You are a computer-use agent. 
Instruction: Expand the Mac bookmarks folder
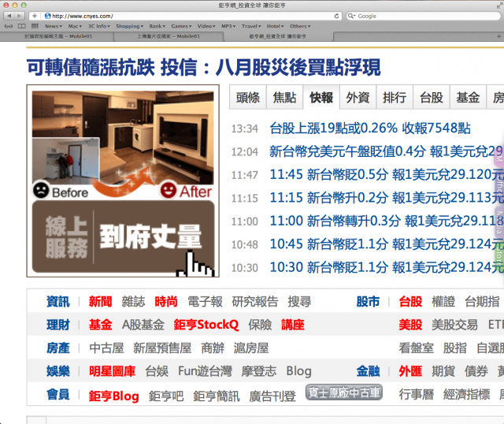[x=75, y=26]
